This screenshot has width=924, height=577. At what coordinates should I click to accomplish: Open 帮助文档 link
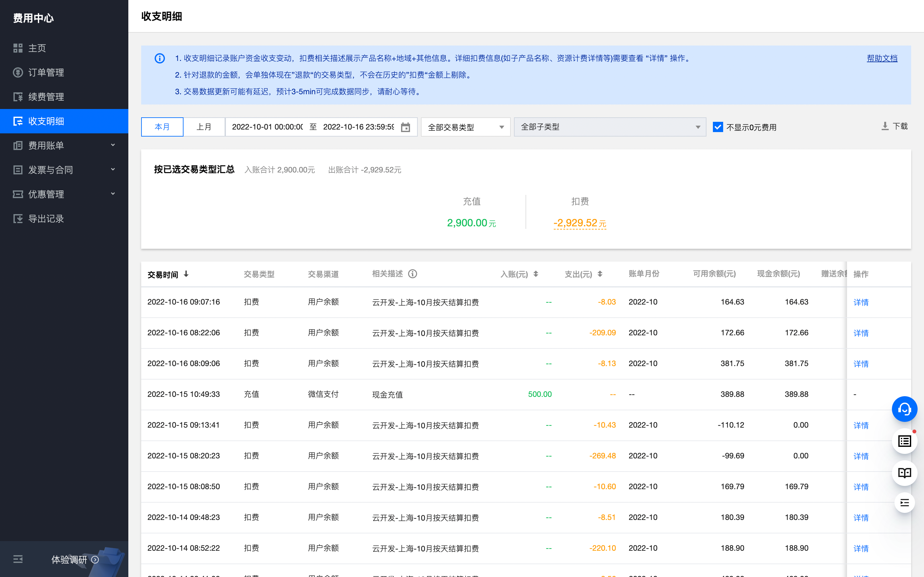click(882, 58)
